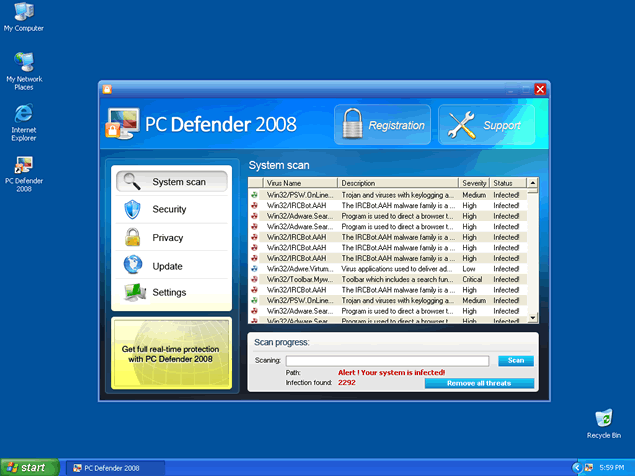The height and width of the screenshot is (476, 635).
Task: Sort results by the Severity column header
Action: pos(474,183)
